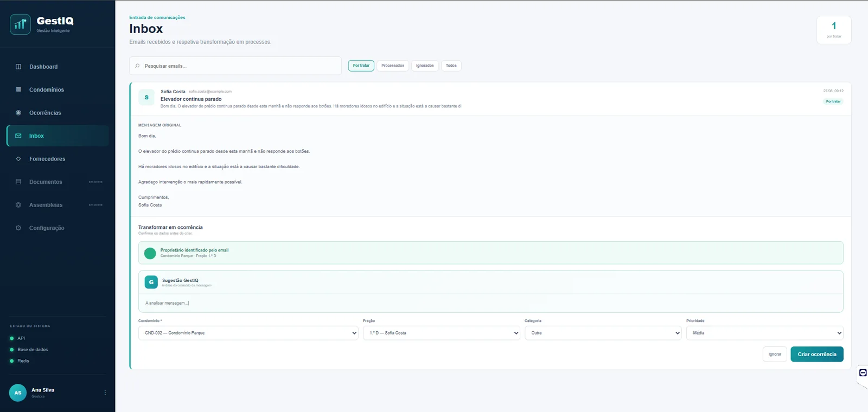
Task: Open the Ocorrências sidebar icon
Action: (18, 113)
